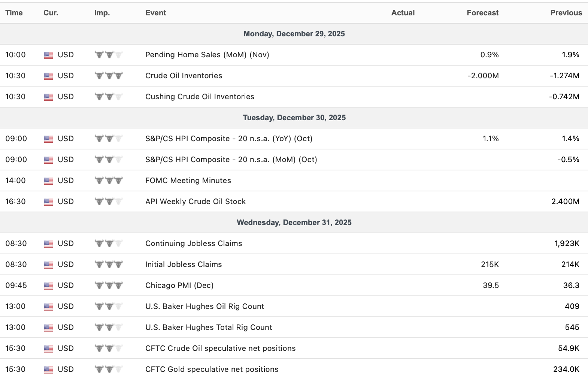
Task: Click the importance bulls for FOMC Meeting Minutes
Action: (x=109, y=181)
